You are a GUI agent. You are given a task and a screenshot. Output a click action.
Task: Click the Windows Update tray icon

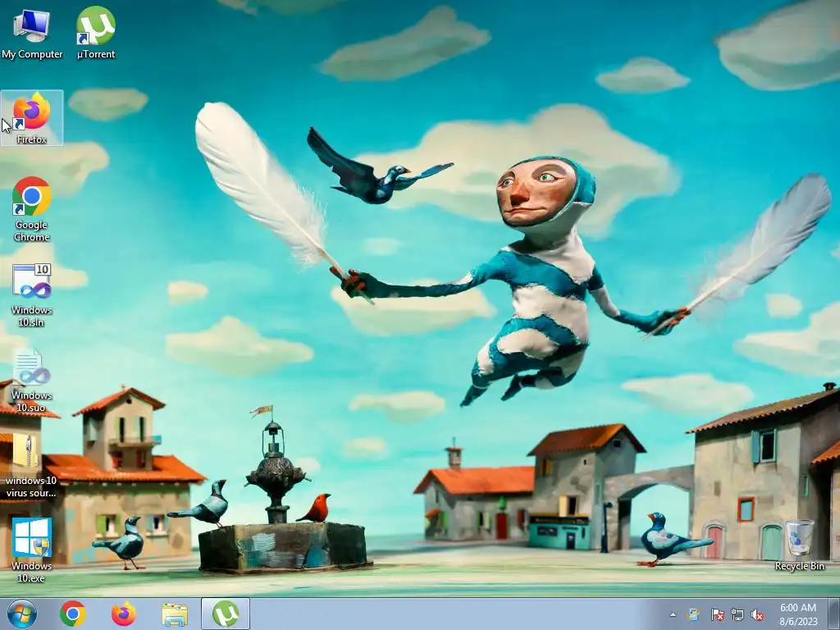694,614
